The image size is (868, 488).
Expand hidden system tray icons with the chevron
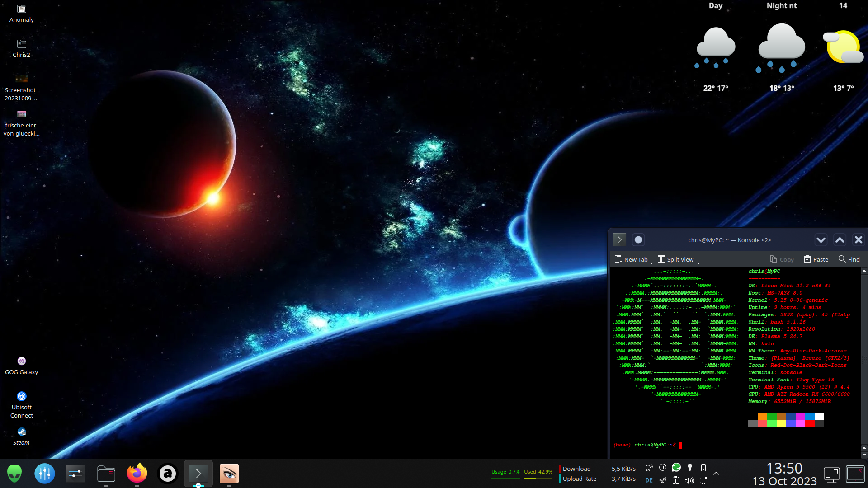click(x=716, y=474)
